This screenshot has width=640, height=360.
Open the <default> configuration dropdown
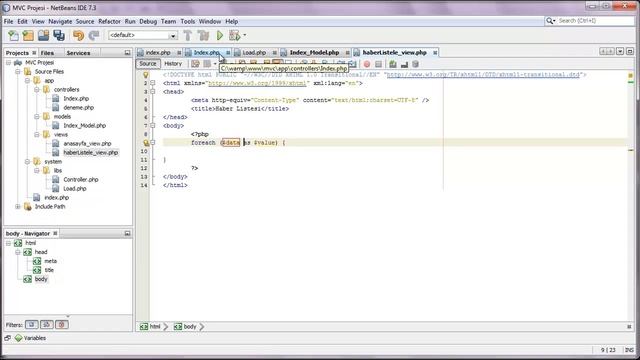[x=173, y=36]
